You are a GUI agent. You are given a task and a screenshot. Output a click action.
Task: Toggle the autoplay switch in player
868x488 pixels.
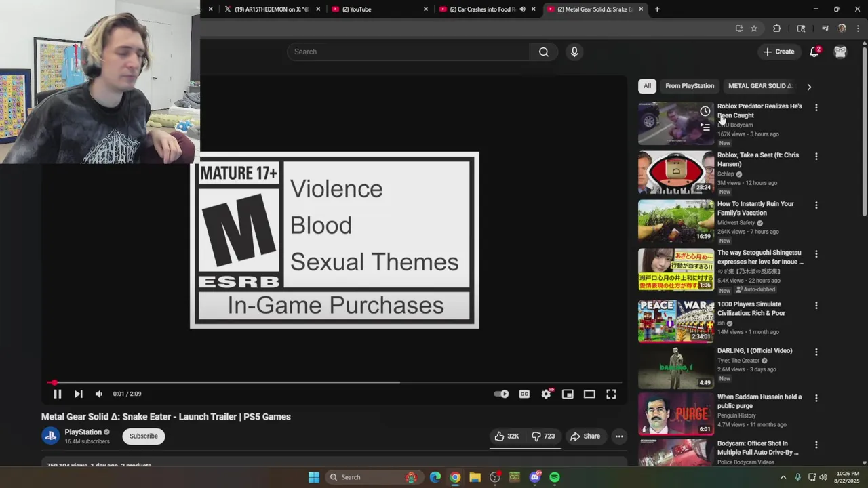pyautogui.click(x=501, y=394)
